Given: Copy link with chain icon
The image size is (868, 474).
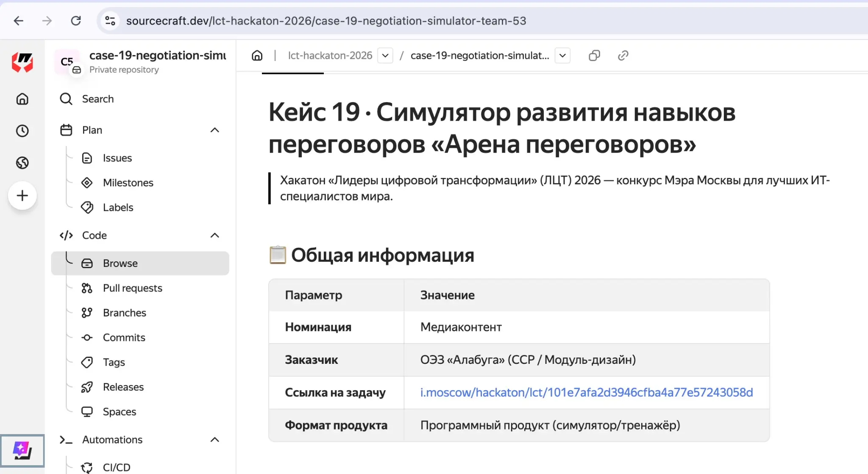Looking at the screenshot, I should pyautogui.click(x=623, y=55).
